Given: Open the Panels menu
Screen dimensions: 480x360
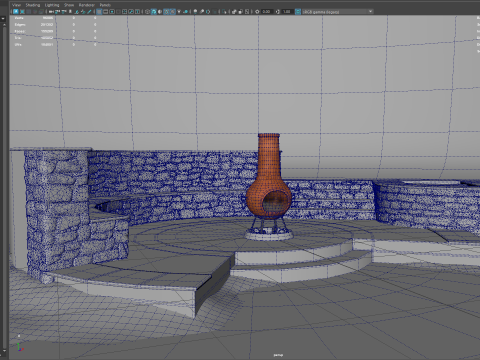Looking at the screenshot, I should [105, 5].
